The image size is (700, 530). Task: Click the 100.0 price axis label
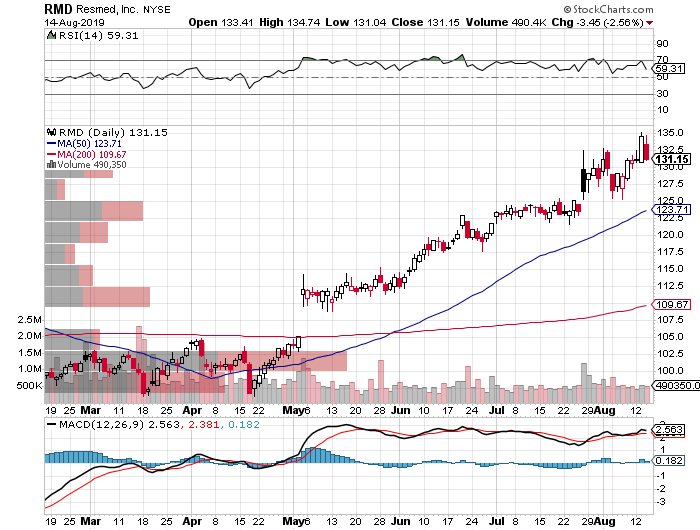tap(670, 371)
